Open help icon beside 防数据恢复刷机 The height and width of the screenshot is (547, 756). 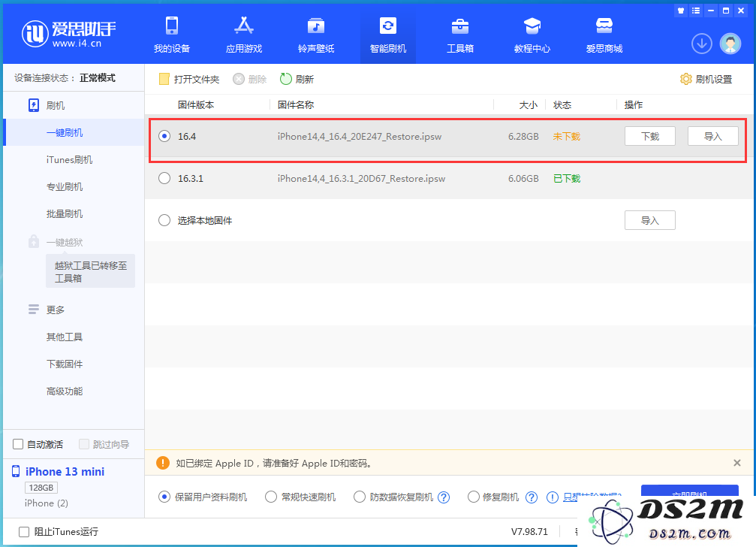[x=444, y=497]
